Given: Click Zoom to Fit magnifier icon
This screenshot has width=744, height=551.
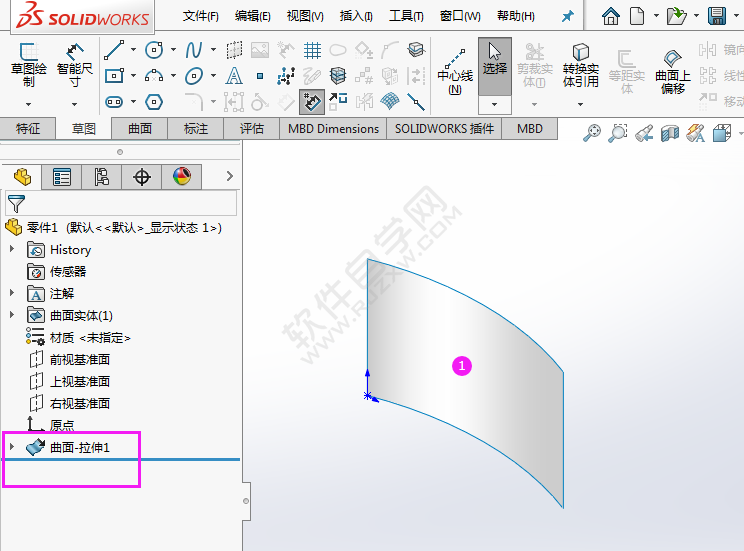Looking at the screenshot, I should point(592,133).
